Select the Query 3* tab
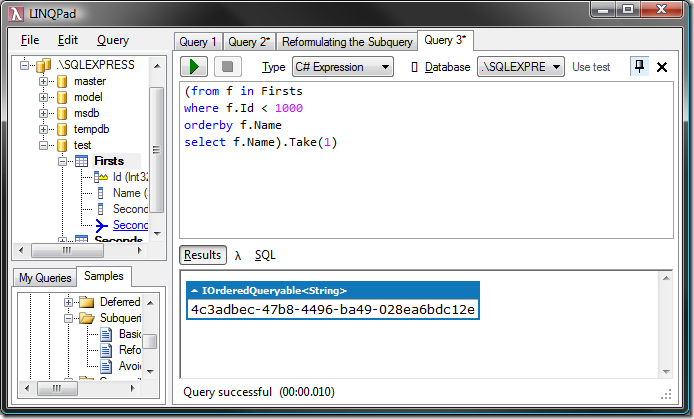The image size is (694, 419). click(x=445, y=40)
